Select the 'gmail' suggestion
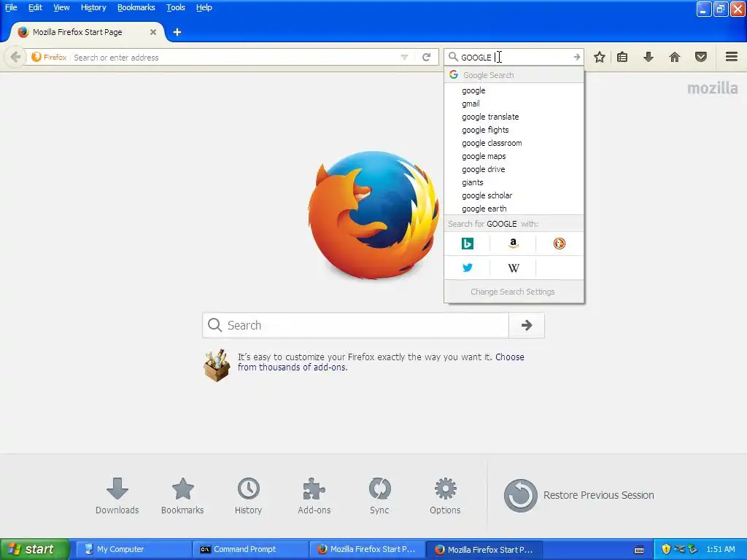 pos(514,104)
